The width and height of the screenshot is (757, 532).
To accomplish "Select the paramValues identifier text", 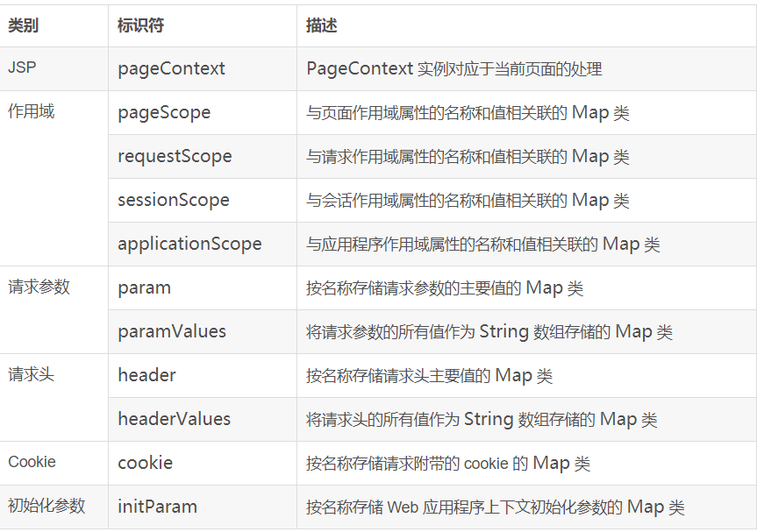I will pyautogui.click(x=172, y=331).
